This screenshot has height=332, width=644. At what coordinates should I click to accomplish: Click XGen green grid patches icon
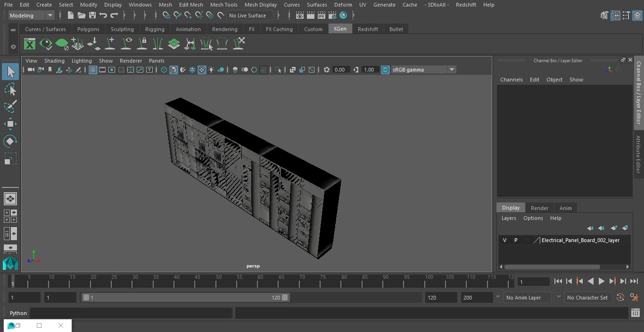[x=174, y=44]
